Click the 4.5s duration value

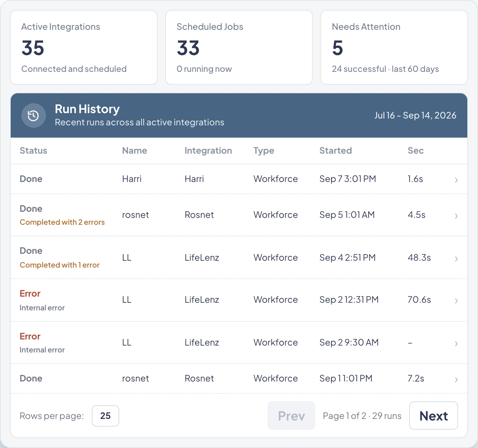416,215
